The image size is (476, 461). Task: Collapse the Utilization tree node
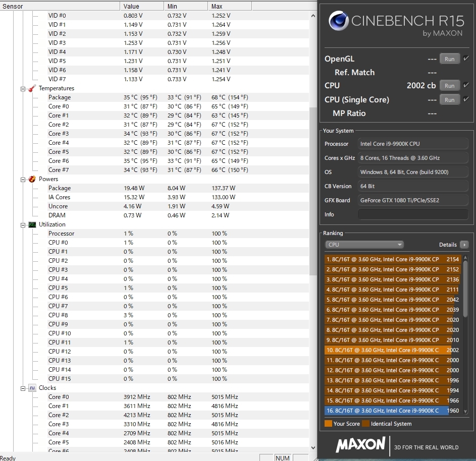tap(23, 225)
